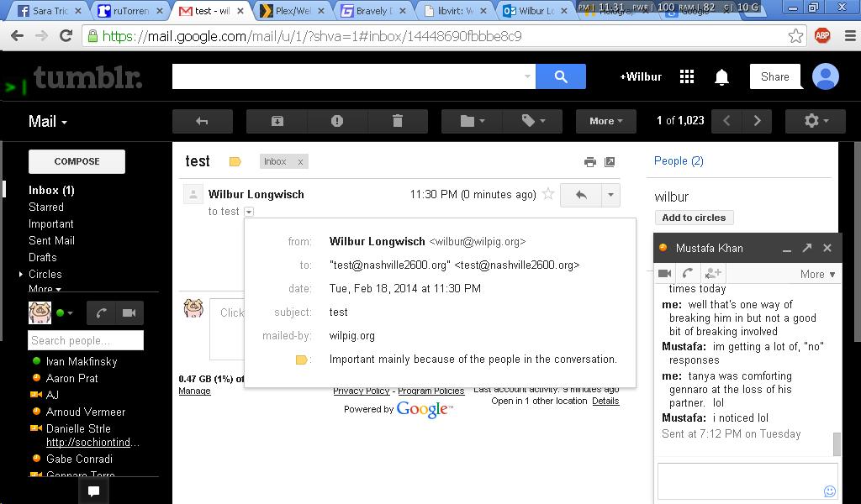Archive the message with the archive icon
The width and height of the screenshot is (861, 504).
coord(277,121)
